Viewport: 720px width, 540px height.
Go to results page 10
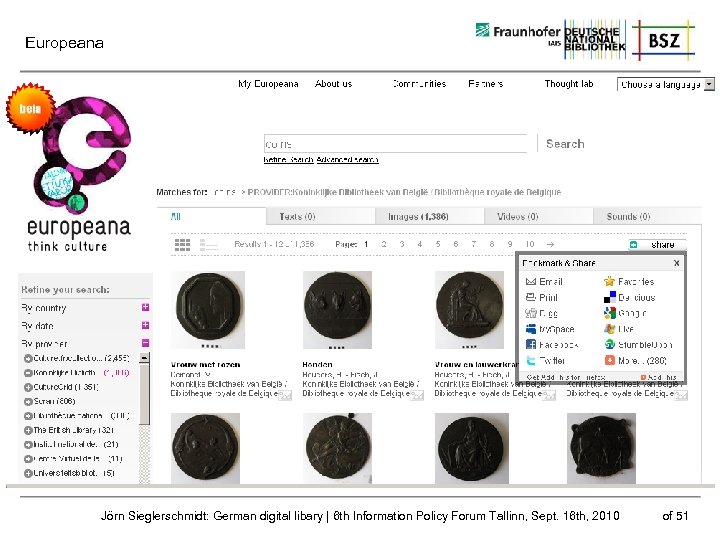click(x=530, y=244)
